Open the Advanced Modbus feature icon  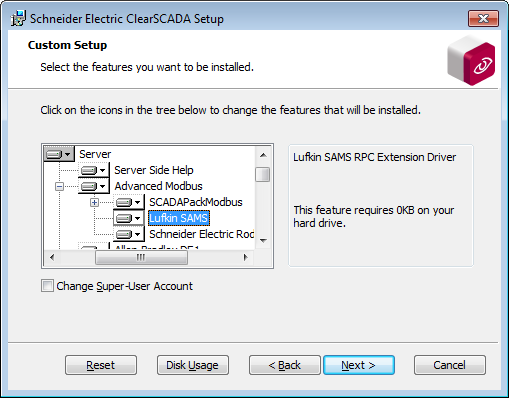pyautogui.click(x=94, y=186)
